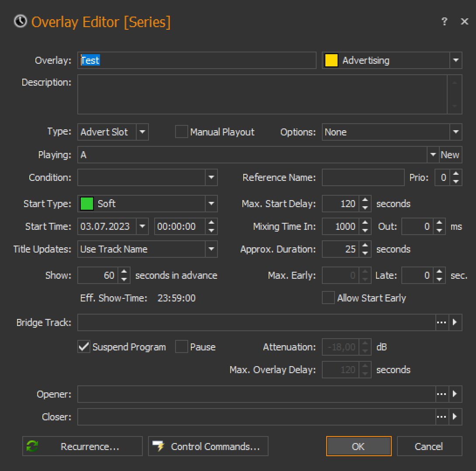Image resolution: width=476 pixels, height=471 pixels.
Task: Expand the Type dropdown showing Advert Slot
Action: [142, 132]
